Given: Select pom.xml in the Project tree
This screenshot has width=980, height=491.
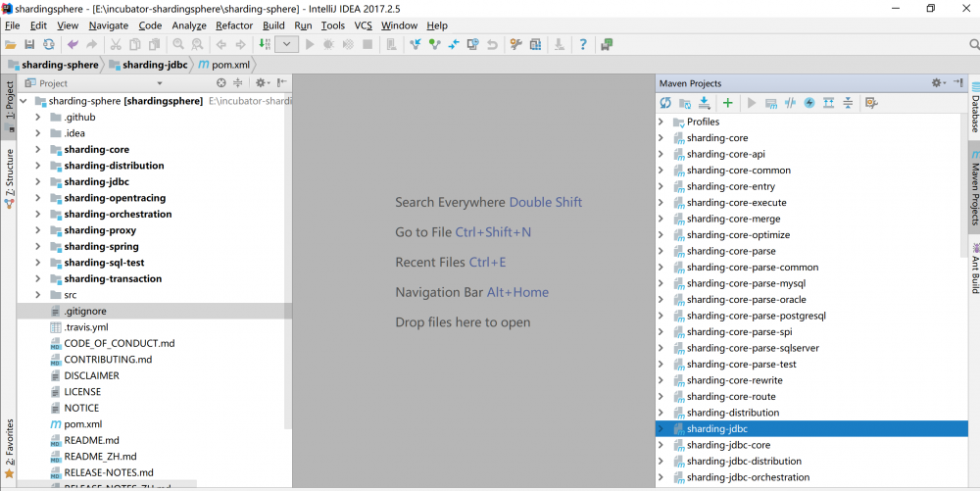Looking at the screenshot, I should [82, 424].
